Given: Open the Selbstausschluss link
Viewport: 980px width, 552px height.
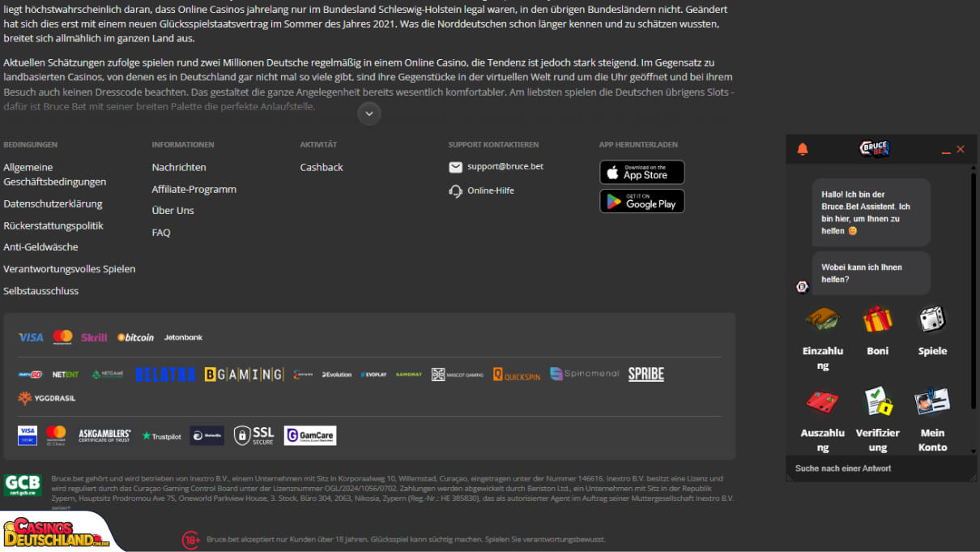Looking at the screenshot, I should click(41, 290).
